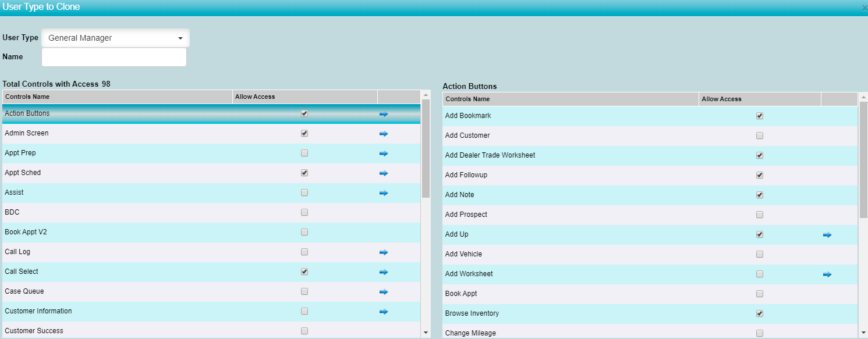Click the Add Worksheet blue arrow icon
Screen dimensions: 868x339
[x=827, y=274]
